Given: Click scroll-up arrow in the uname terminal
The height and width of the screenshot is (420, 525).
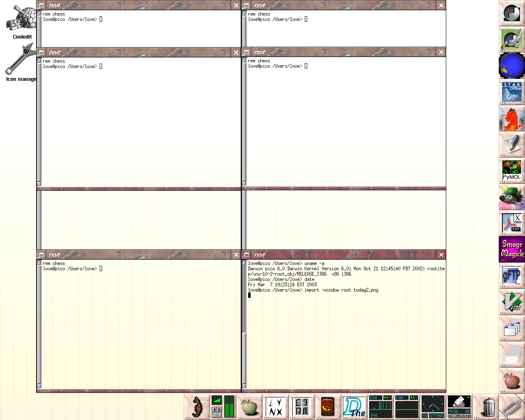Looking at the screenshot, I should tap(244, 262).
